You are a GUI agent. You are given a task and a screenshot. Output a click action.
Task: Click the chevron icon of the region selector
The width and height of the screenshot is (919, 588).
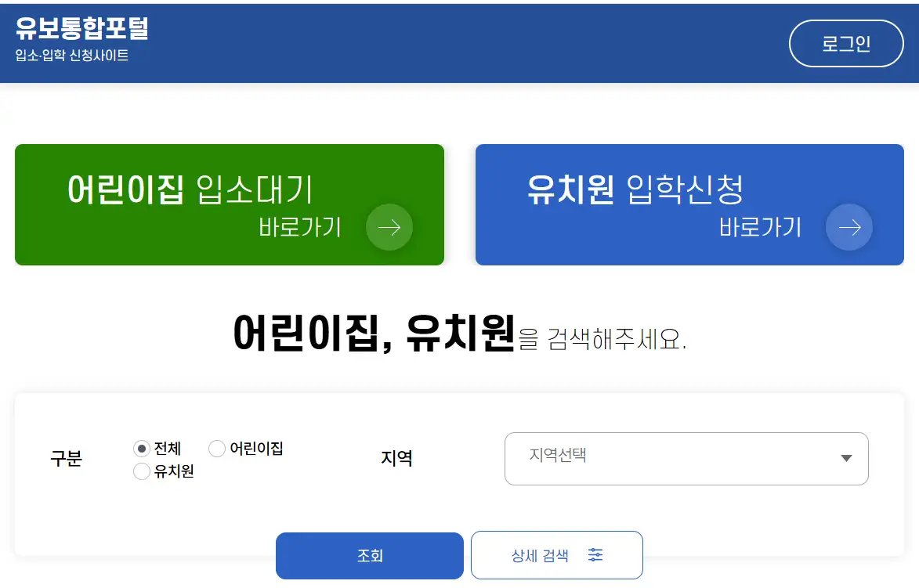845,459
